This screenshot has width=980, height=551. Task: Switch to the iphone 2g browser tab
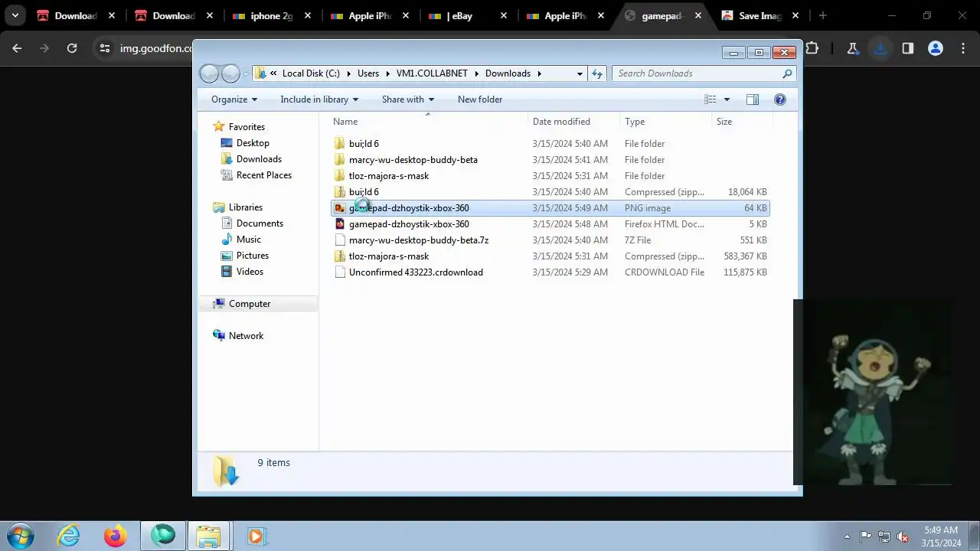tap(272, 16)
